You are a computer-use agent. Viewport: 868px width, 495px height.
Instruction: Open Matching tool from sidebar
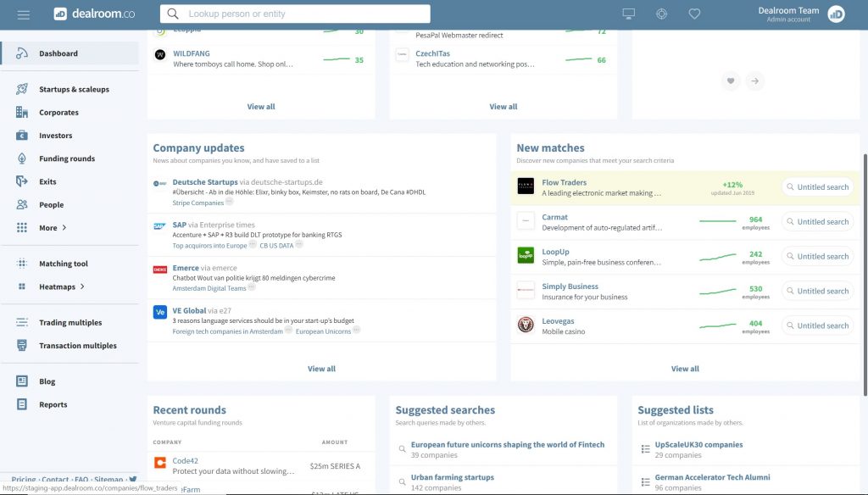(x=63, y=264)
